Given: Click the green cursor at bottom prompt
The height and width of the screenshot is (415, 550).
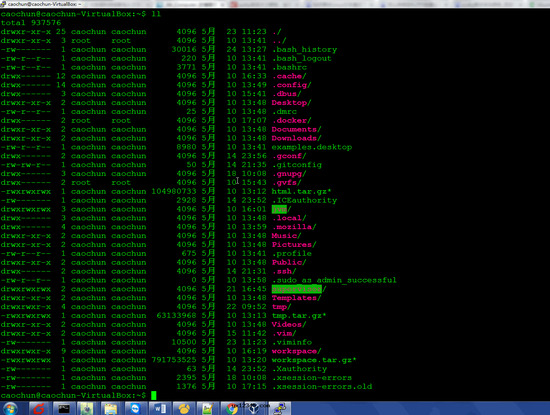Looking at the screenshot, I should coord(154,395).
